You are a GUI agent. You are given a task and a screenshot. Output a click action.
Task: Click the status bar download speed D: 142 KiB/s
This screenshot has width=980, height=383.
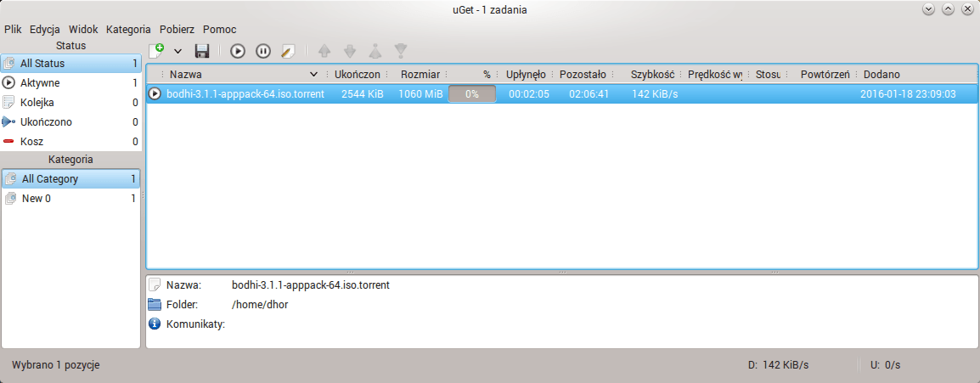pyautogui.click(x=778, y=365)
